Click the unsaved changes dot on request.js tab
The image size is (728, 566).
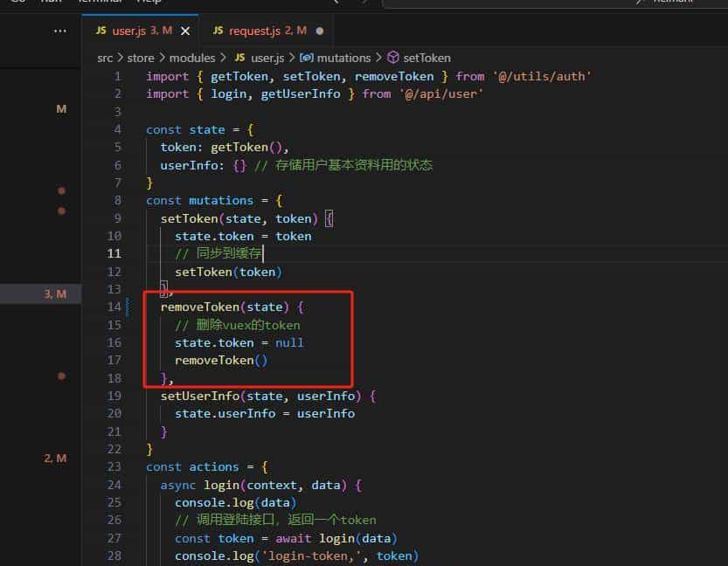pos(319,30)
